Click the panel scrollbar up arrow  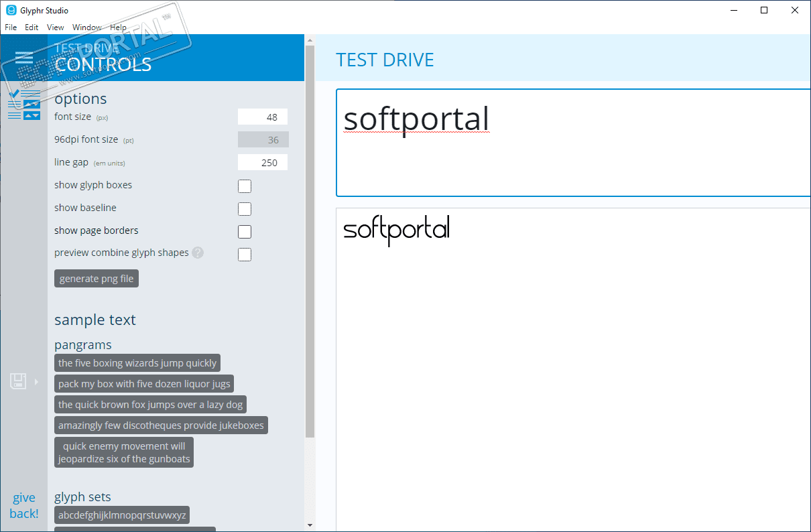[x=309, y=40]
